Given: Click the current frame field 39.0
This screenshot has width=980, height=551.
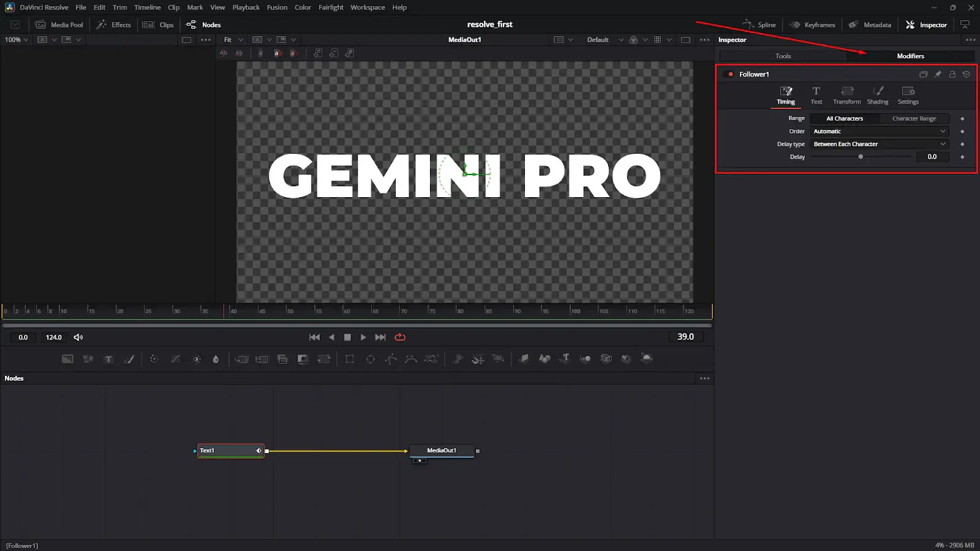Looking at the screenshot, I should 685,337.
